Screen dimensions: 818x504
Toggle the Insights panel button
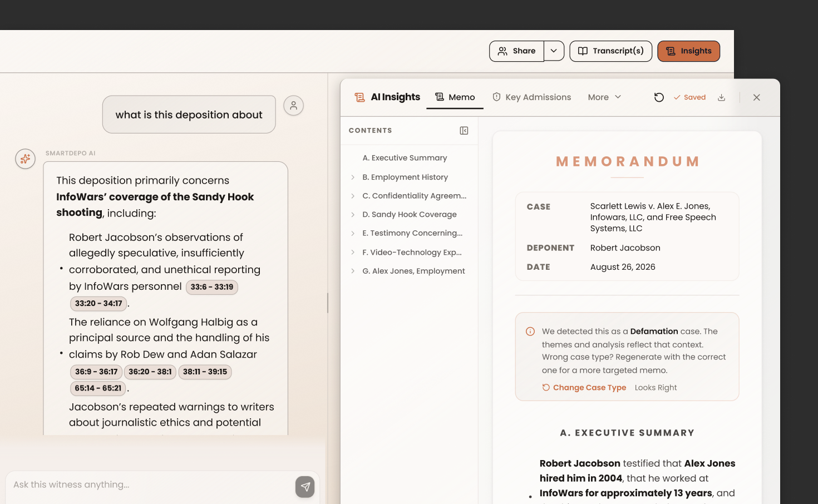pyautogui.click(x=688, y=51)
